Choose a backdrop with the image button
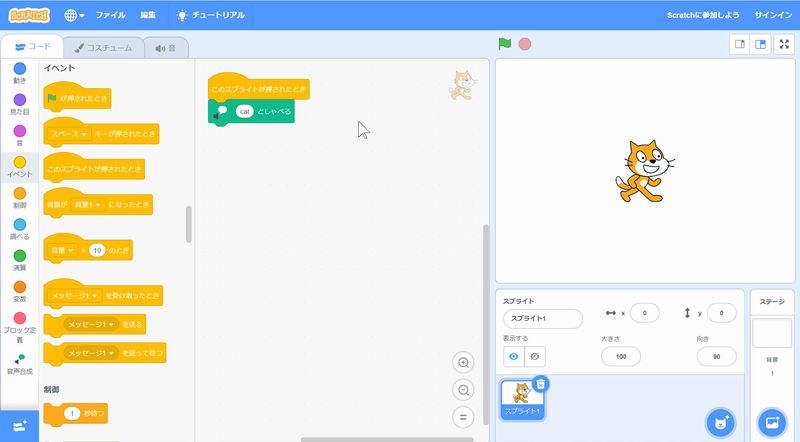This screenshot has width=800, height=442. point(771,423)
